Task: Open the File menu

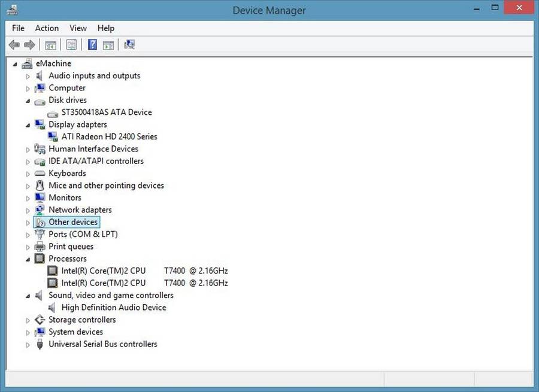Action: [x=17, y=28]
